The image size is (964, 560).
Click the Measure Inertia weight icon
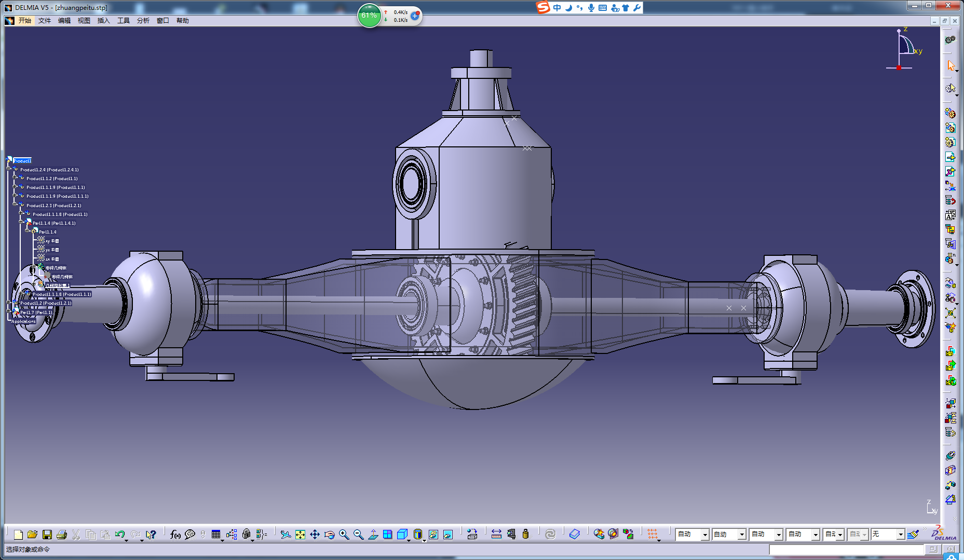525,534
